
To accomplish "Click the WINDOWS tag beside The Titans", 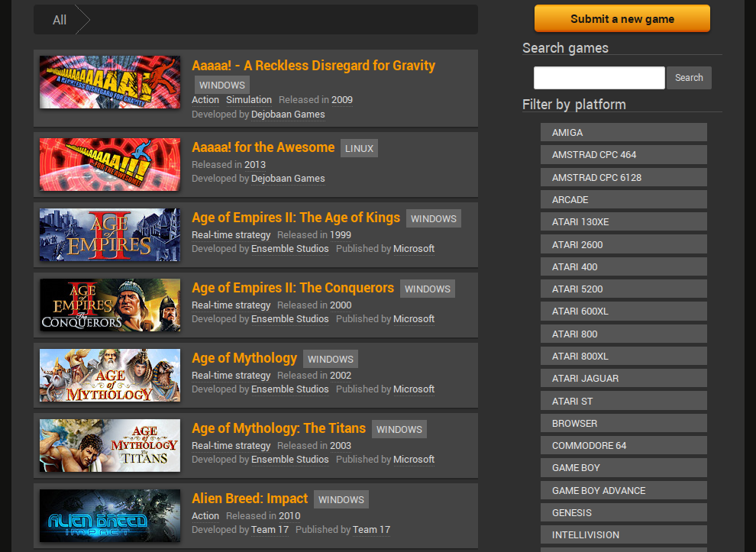I will coord(399,430).
